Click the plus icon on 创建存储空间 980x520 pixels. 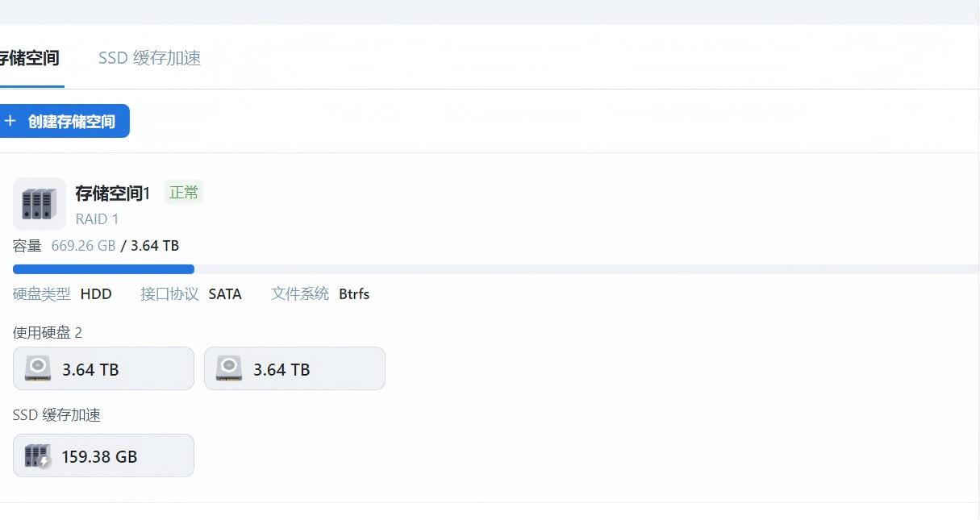(x=10, y=121)
